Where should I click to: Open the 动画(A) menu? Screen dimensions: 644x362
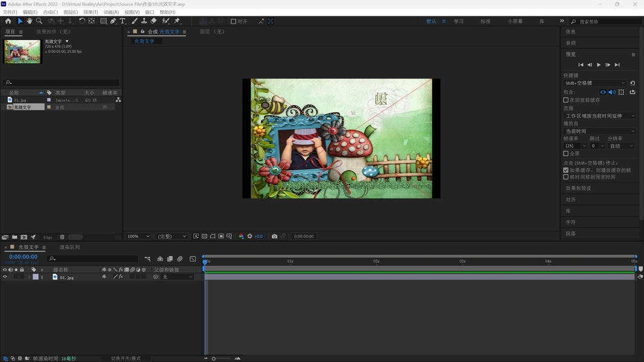(x=111, y=12)
